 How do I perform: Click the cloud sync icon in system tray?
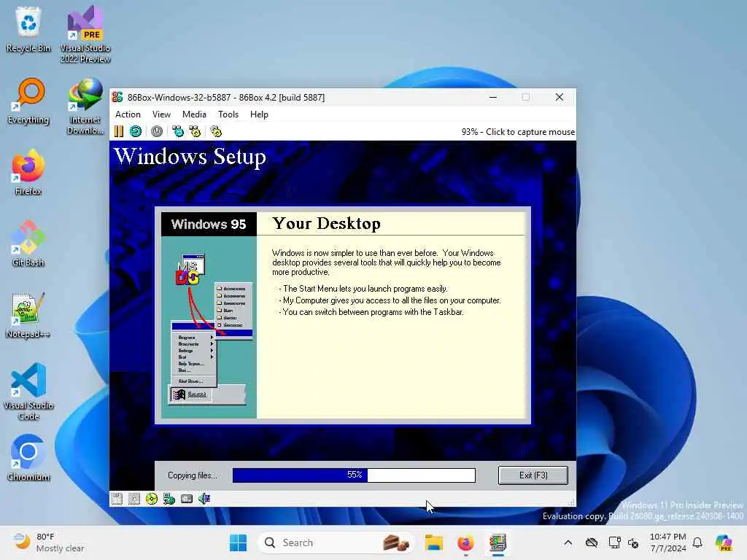pos(591,542)
